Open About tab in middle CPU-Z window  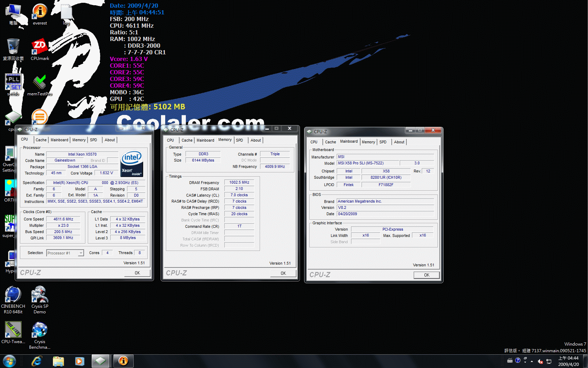coord(256,140)
